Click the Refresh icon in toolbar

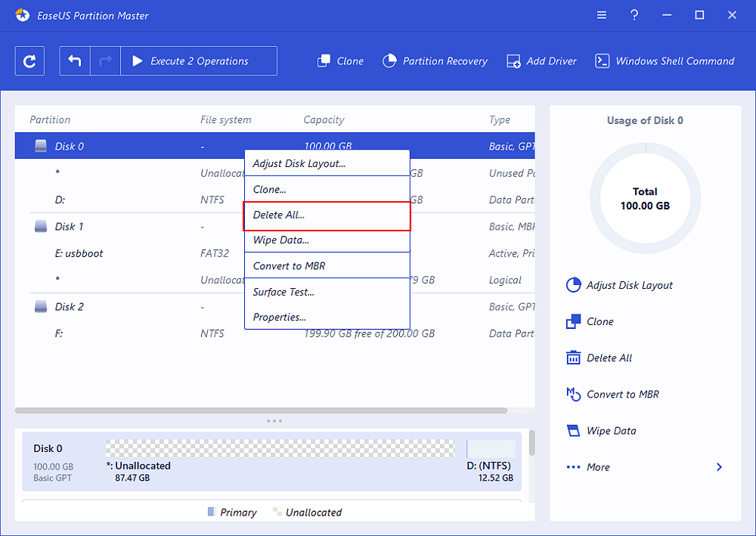[x=29, y=61]
